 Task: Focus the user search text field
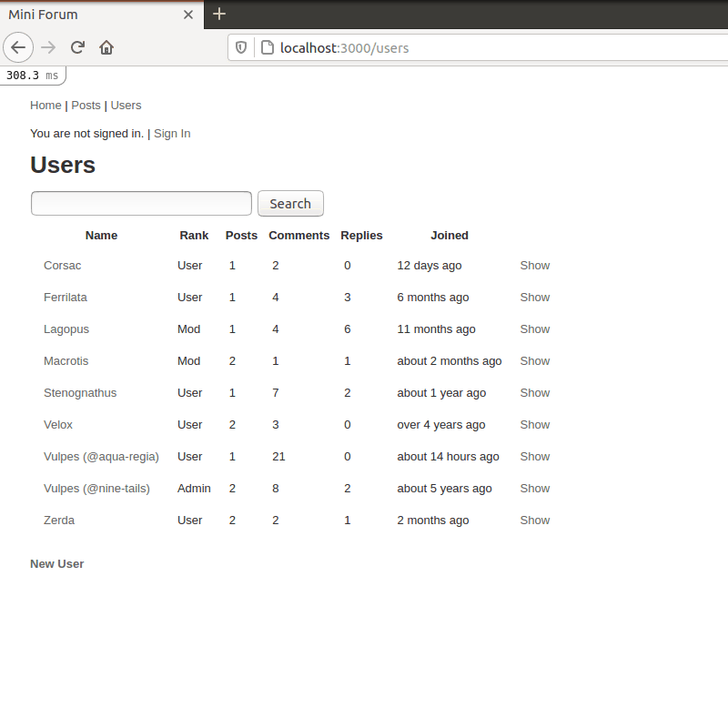141,203
